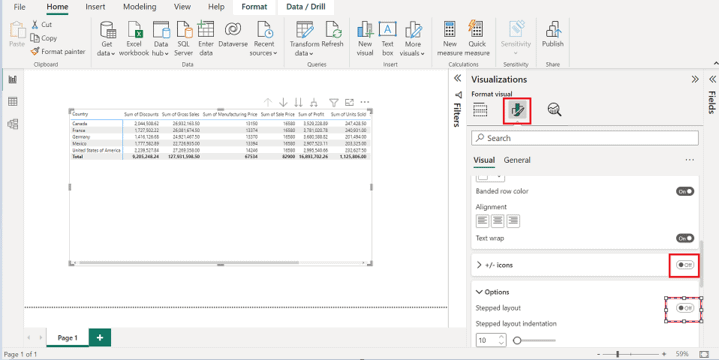This screenshot has height=360, width=719.
Task: Open the Help ribbon tab
Action: coord(216,7)
